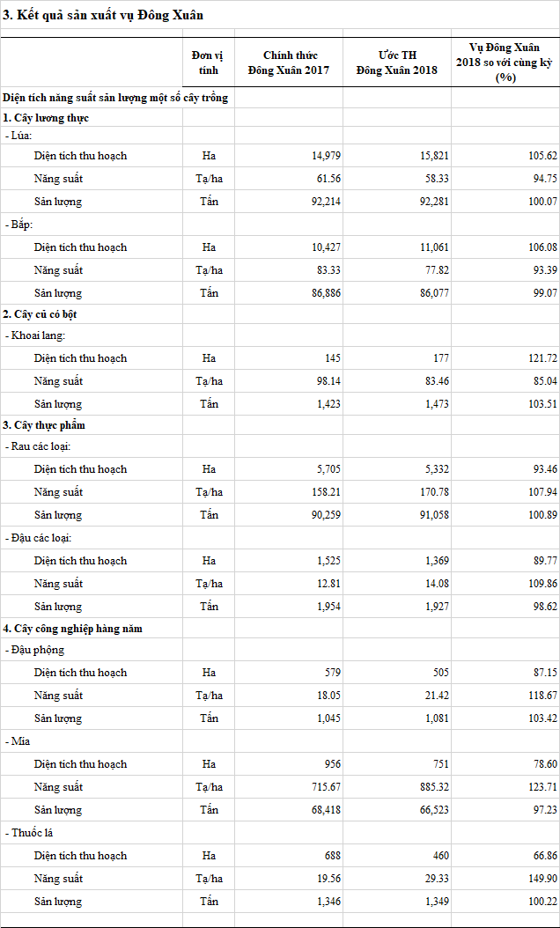
Task: Select the "- Rau các loại:" row label
Action: (38, 446)
